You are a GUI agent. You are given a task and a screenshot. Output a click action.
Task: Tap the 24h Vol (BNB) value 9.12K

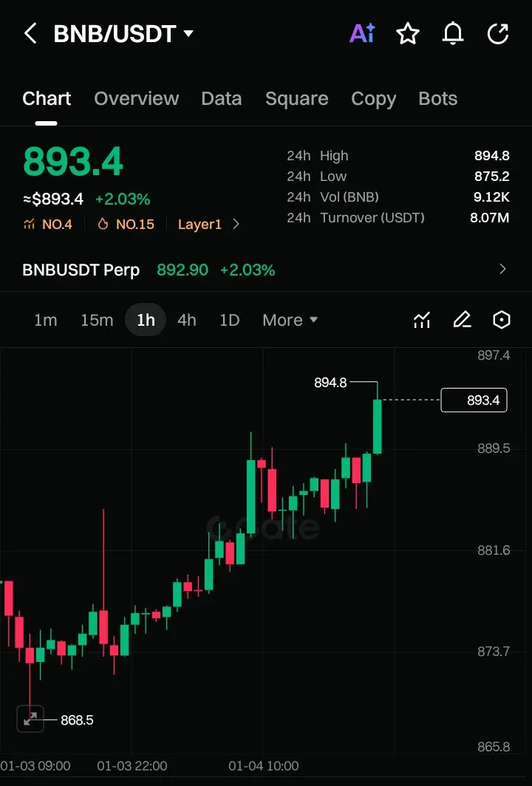[x=491, y=197]
